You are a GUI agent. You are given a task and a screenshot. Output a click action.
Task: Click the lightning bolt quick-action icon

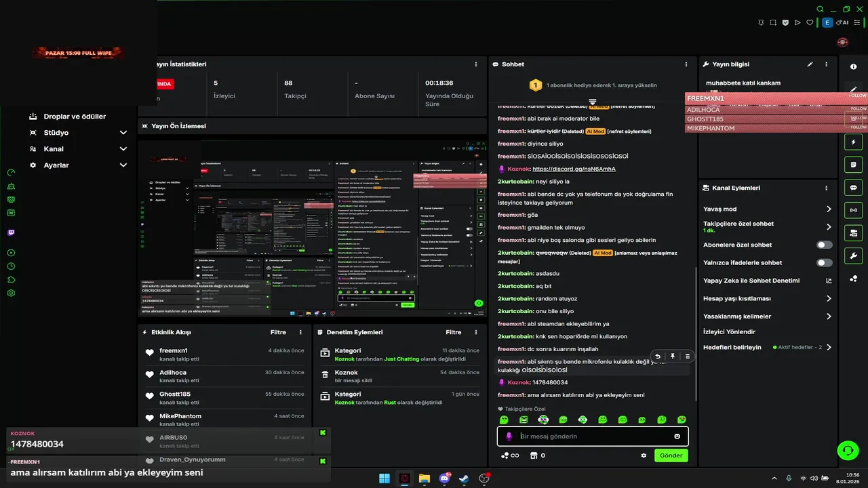[x=854, y=142]
